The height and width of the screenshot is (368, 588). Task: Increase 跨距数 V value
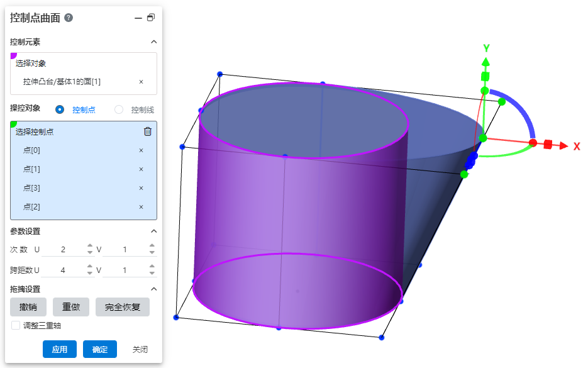point(152,267)
